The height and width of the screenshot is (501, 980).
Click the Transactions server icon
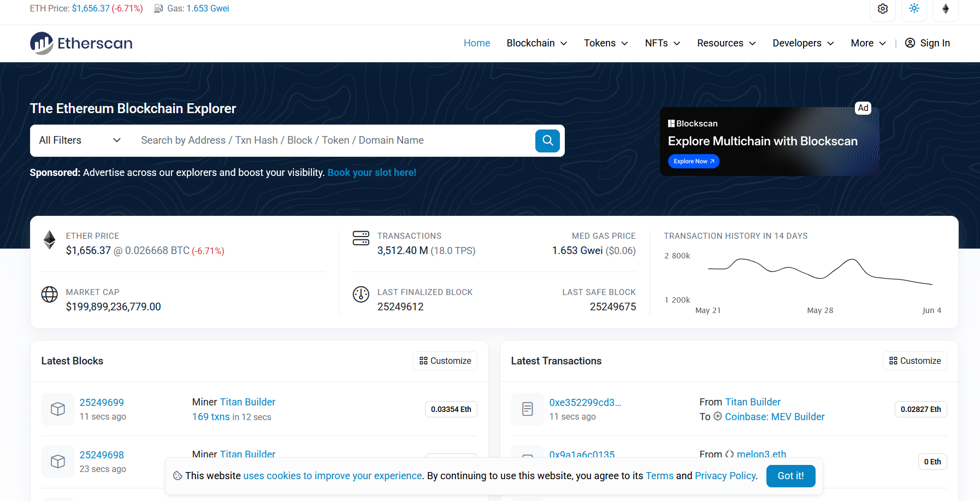point(361,238)
